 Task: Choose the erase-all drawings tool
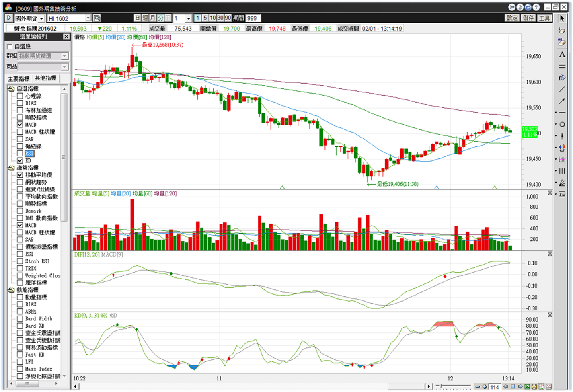[x=562, y=42]
